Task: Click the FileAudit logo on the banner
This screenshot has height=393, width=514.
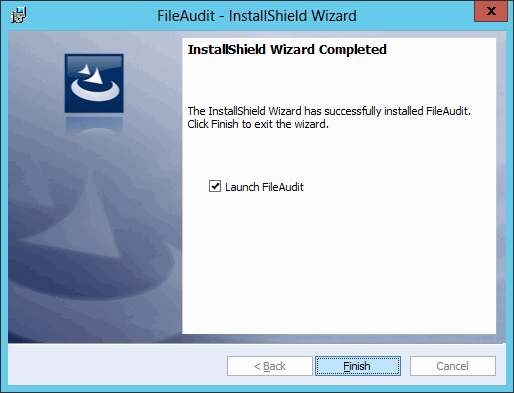Action: point(94,83)
